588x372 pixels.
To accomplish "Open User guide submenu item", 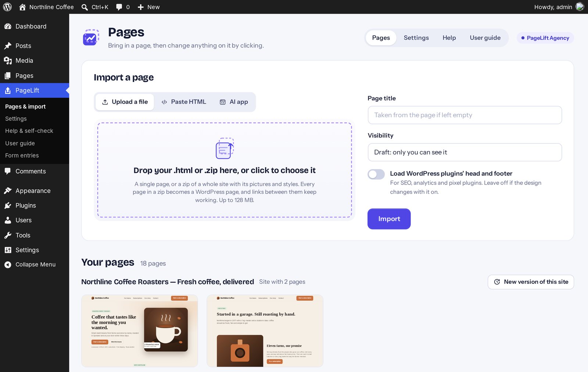I will tap(35, 143).
